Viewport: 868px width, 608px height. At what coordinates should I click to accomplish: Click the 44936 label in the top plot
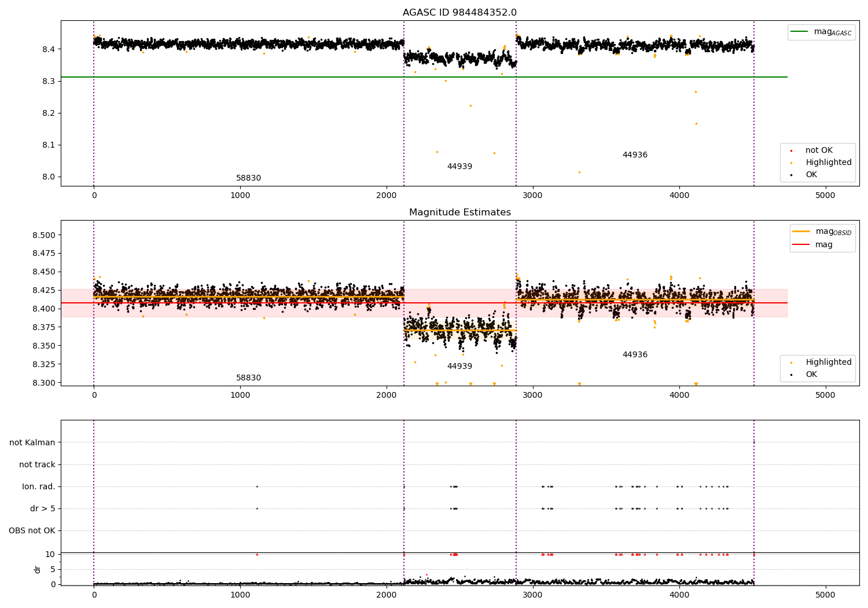pos(635,155)
